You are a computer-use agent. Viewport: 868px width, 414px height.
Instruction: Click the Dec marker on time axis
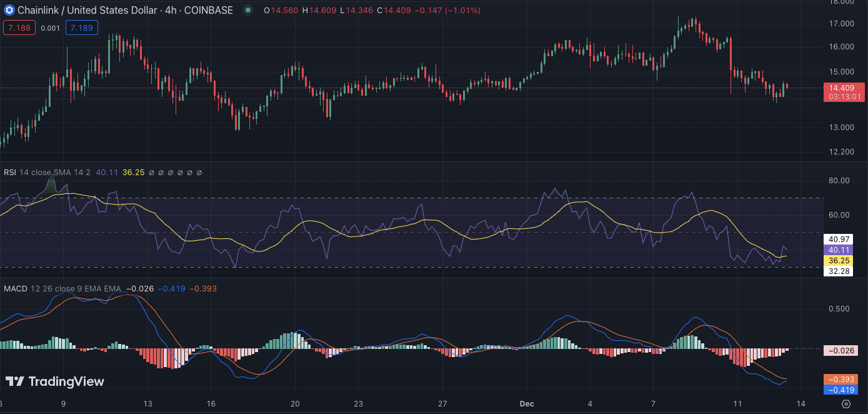tap(527, 404)
